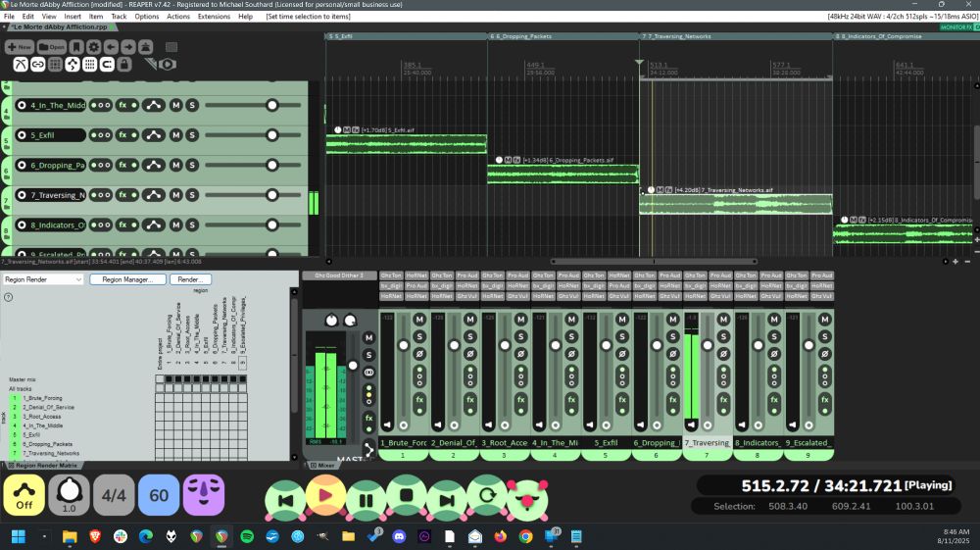This screenshot has height=550, width=980.
Task: Toggle master mono/stereo icon in mixer
Action: [368, 372]
